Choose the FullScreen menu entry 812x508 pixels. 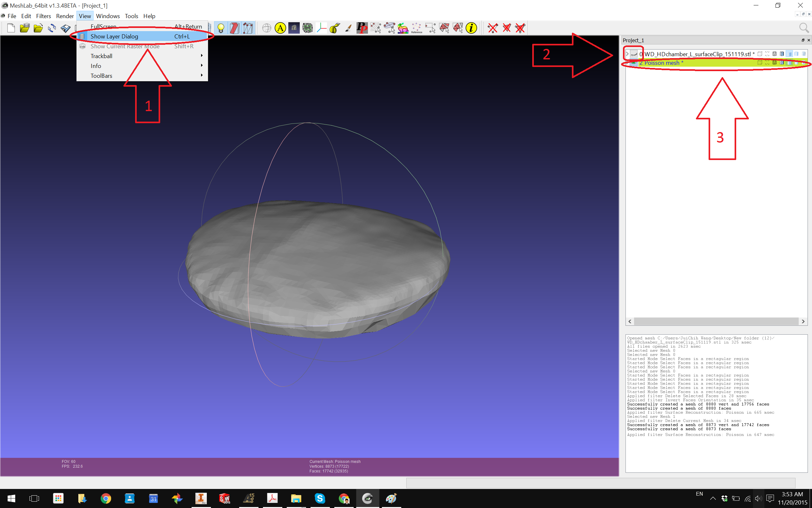(142, 27)
